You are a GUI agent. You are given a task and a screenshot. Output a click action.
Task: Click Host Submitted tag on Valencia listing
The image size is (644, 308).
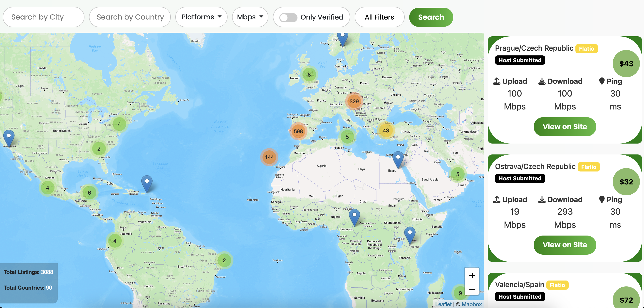[520, 297]
